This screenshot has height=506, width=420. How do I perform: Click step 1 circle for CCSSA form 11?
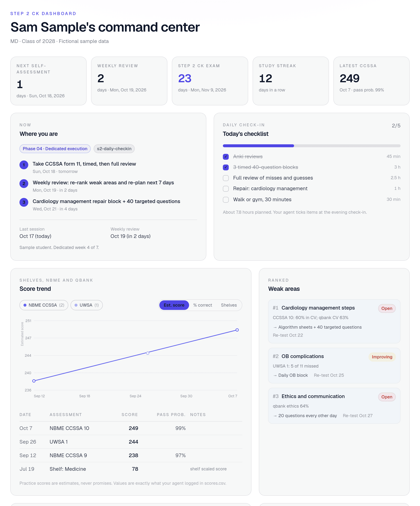24,165
